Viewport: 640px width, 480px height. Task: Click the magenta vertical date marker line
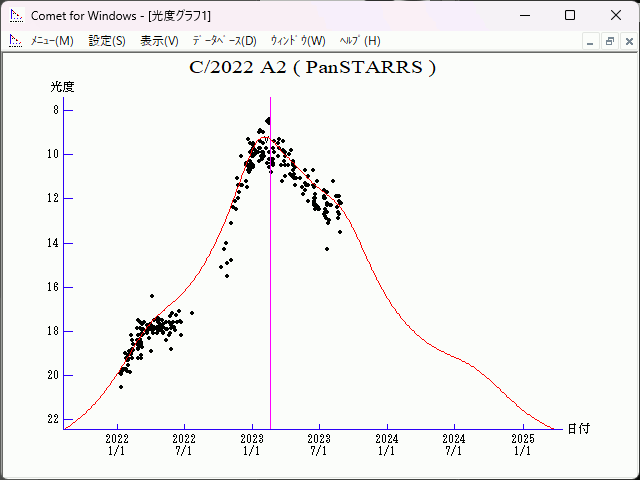click(270, 263)
